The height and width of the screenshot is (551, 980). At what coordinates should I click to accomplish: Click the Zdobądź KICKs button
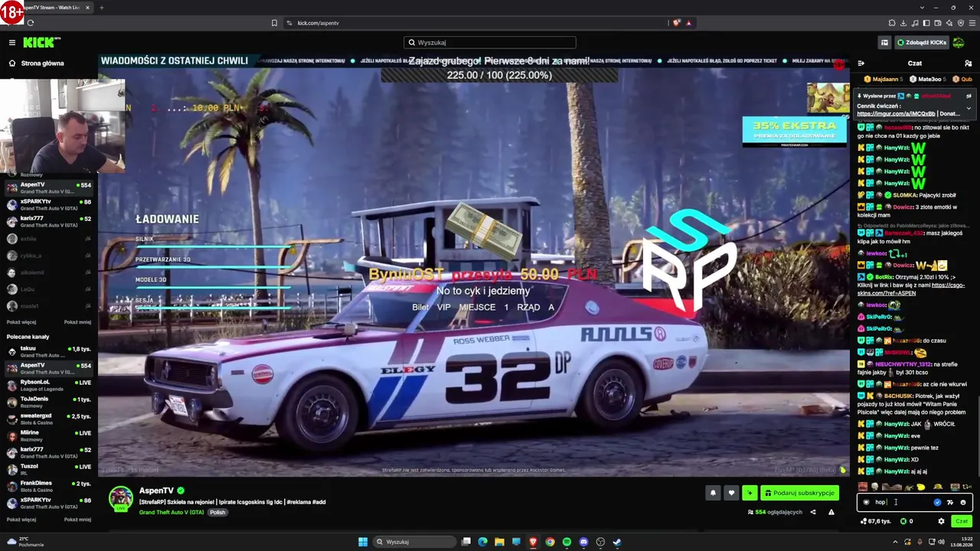[x=922, y=43]
